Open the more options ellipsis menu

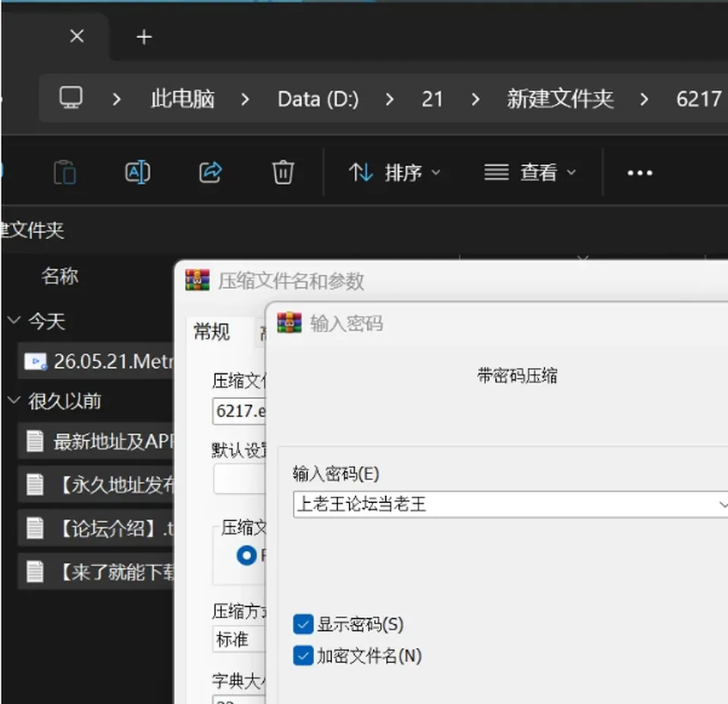pyautogui.click(x=640, y=173)
